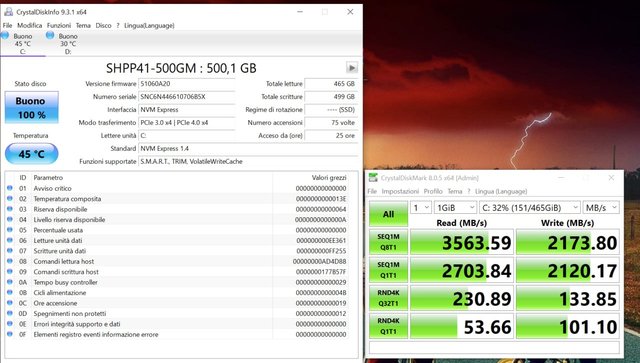Viewport: 640px width, 363px height.
Task: Open Modifica menu in CrystalDiskInfo
Action: tap(29, 25)
